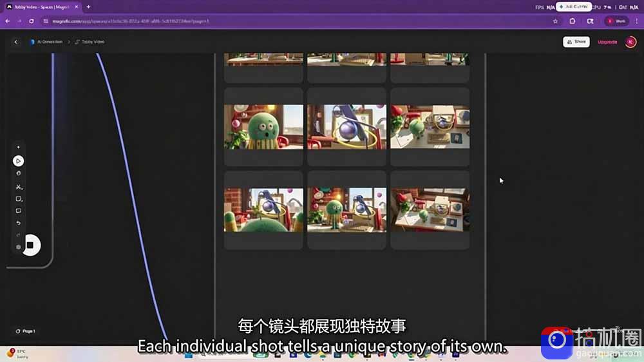Viewport: 644px width, 362px height.
Task: Open the bottom-row top-down desk thumbnail
Action: point(430,210)
